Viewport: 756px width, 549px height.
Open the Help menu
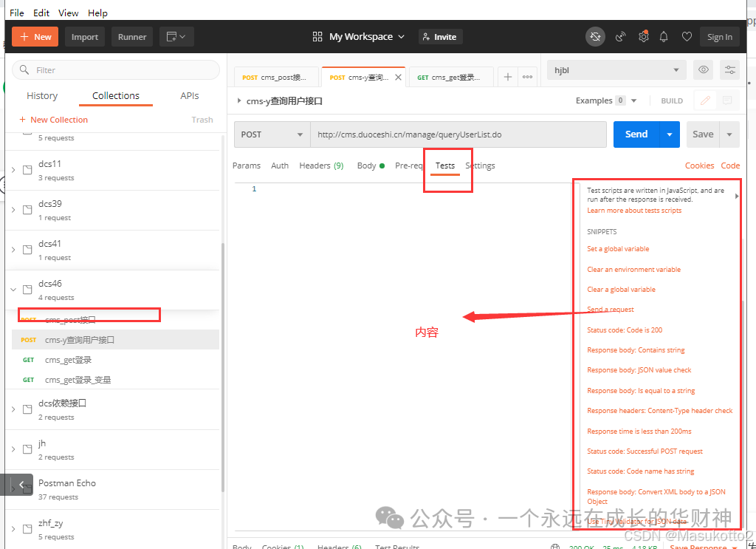pos(98,13)
